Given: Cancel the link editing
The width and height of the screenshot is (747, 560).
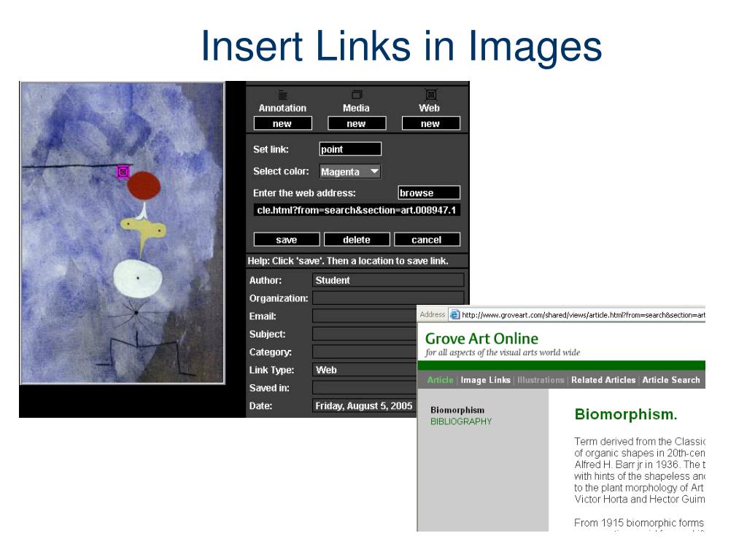Looking at the screenshot, I should point(427,239).
